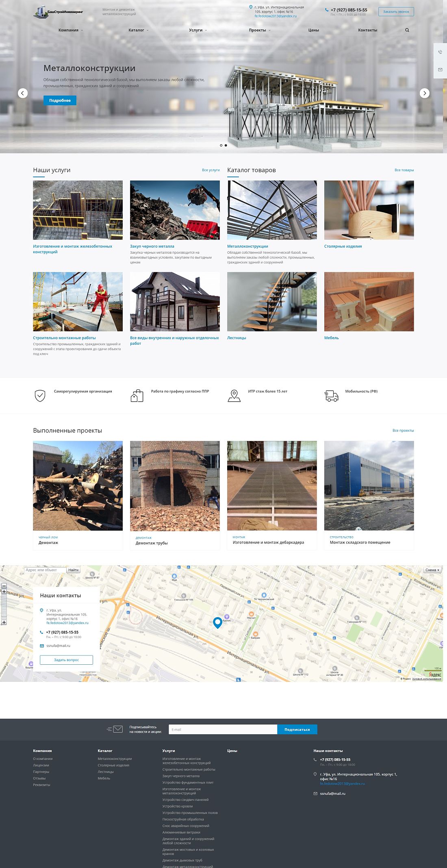Click the Подписаться button
Screen dimensions: 447x868
(297, 729)
